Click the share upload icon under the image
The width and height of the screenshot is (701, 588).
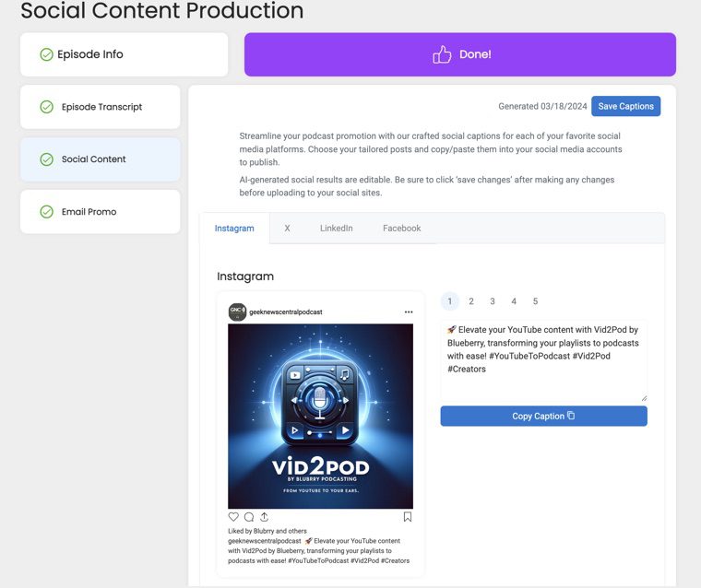[264, 517]
